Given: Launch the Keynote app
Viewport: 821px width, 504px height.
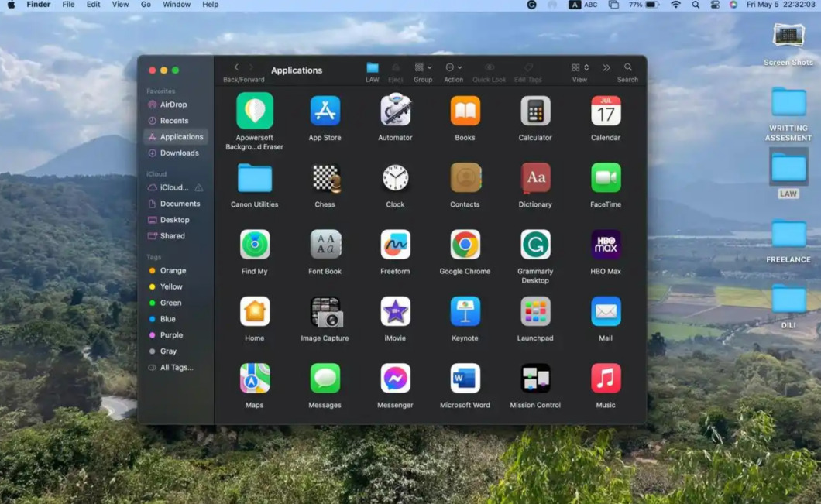Looking at the screenshot, I should (465, 311).
